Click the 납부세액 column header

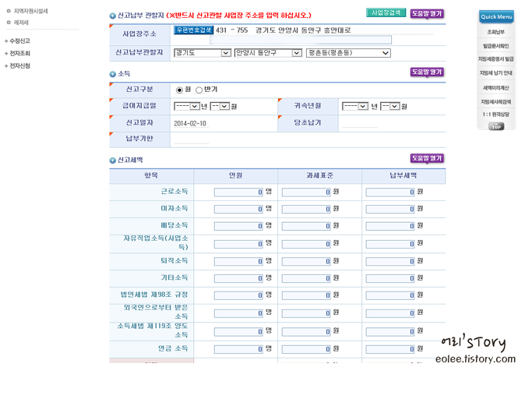(x=403, y=175)
